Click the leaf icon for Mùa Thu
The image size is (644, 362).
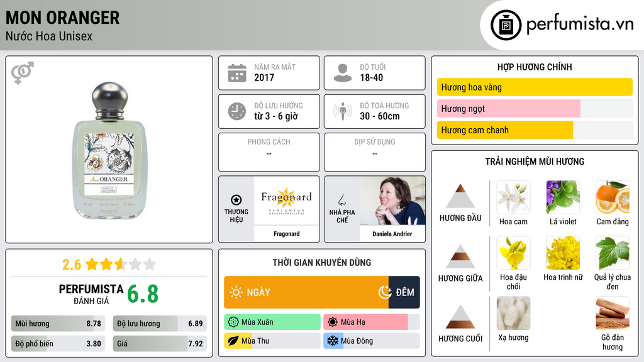coord(233,341)
